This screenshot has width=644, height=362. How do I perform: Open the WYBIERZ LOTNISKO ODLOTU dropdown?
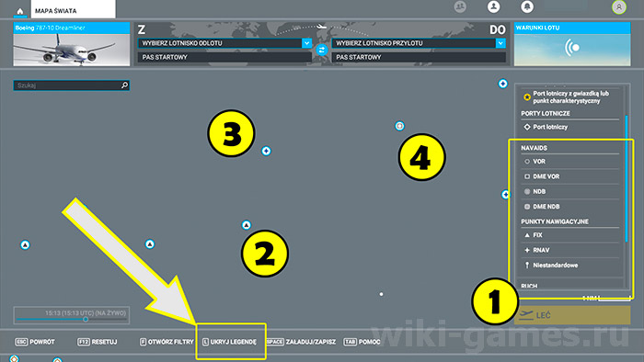click(x=224, y=43)
